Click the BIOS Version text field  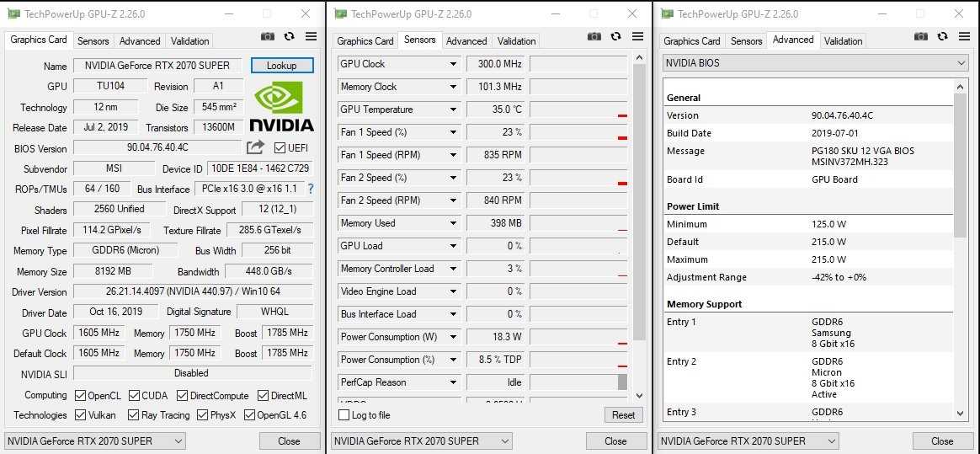pos(157,147)
